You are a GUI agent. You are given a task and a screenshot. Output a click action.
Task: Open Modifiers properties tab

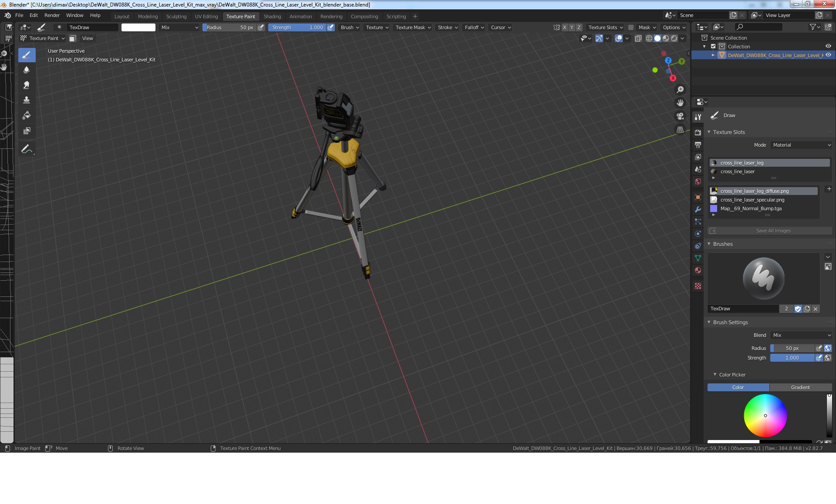tap(698, 209)
